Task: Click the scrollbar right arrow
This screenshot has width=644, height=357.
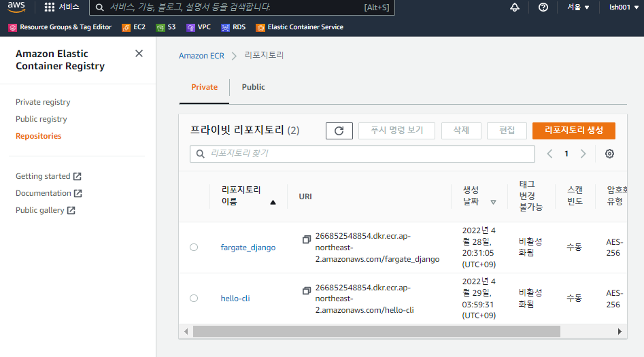Action: pyautogui.click(x=620, y=332)
